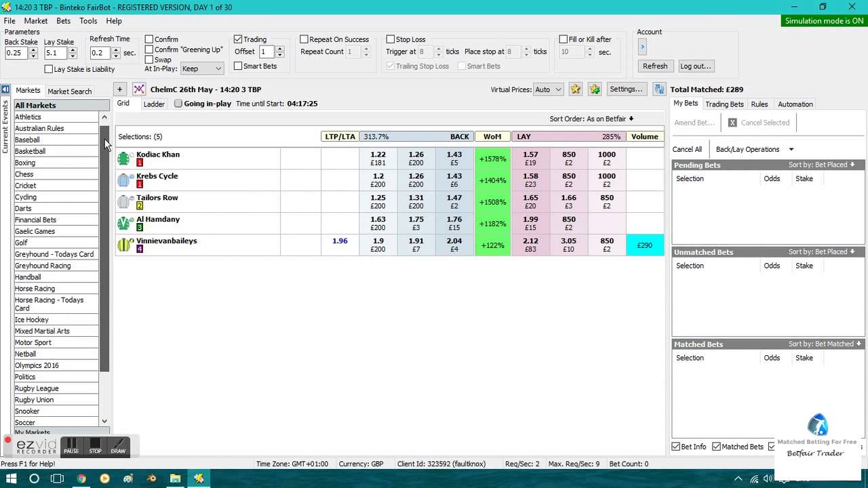Enable Smart Bets under Trading
868x488 pixels.
tap(238, 66)
